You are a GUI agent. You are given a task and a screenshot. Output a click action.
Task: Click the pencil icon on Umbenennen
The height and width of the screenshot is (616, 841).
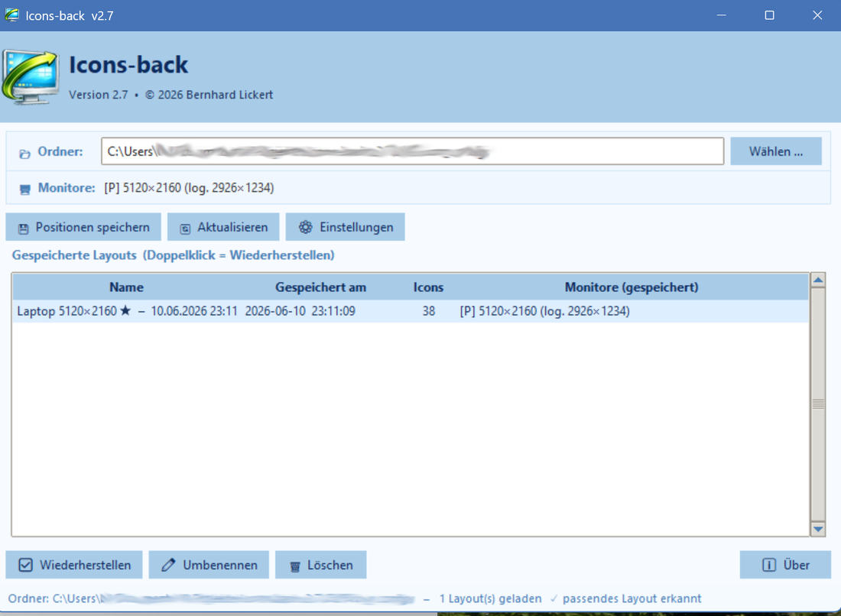tap(168, 565)
